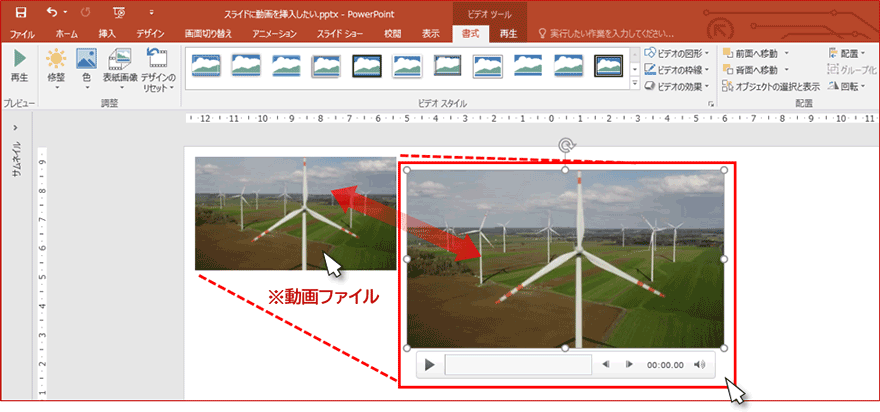The width and height of the screenshot is (880, 412).
Task: Step forward one frame in video controls
Action: (629, 365)
